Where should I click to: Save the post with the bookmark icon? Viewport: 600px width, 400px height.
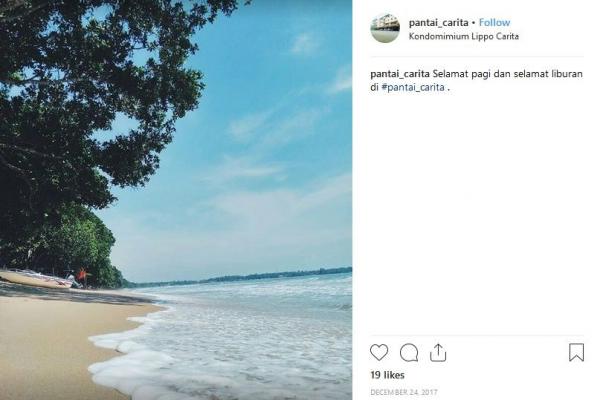tap(576, 353)
